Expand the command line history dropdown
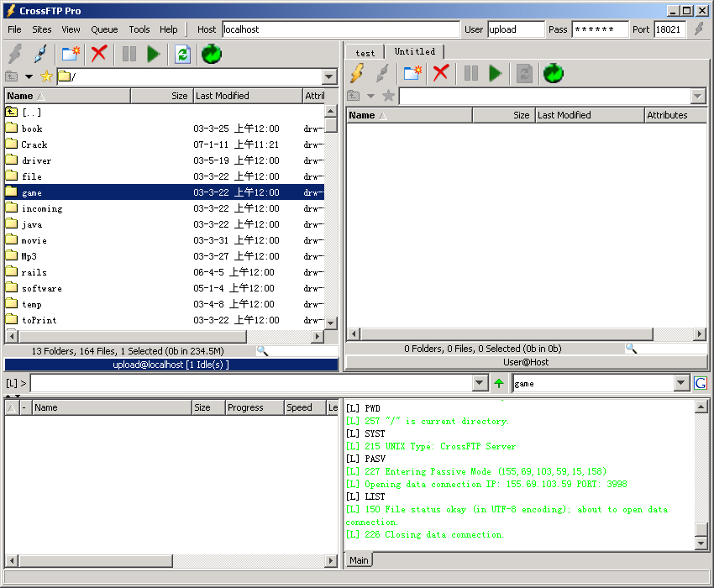Image resolution: width=714 pixels, height=588 pixels. click(x=479, y=383)
